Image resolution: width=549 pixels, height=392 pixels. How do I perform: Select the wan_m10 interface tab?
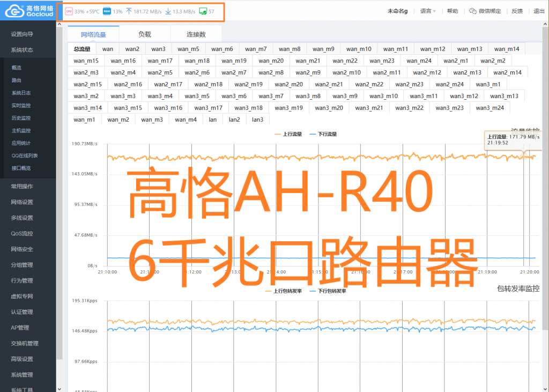click(359, 49)
